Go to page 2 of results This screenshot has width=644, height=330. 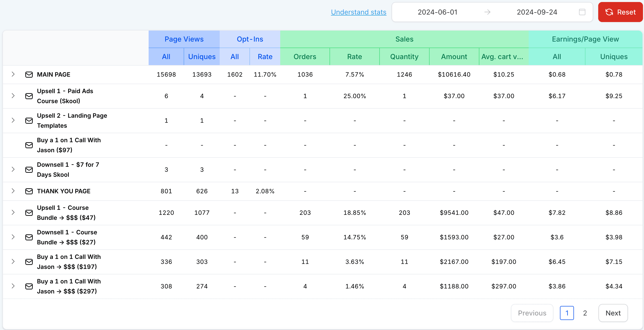pyautogui.click(x=585, y=313)
